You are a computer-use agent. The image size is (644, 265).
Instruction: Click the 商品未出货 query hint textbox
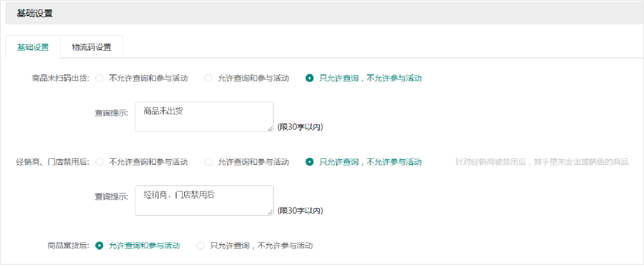click(x=204, y=117)
